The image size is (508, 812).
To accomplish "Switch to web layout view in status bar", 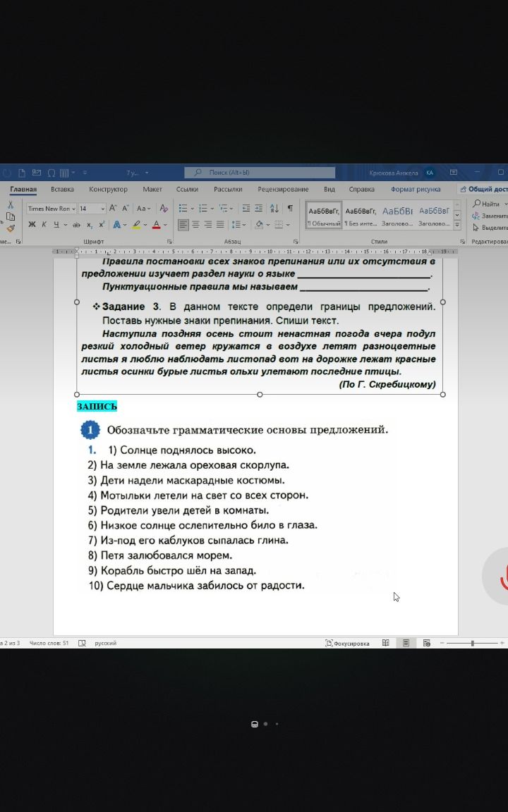I will click(x=427, y=643).
